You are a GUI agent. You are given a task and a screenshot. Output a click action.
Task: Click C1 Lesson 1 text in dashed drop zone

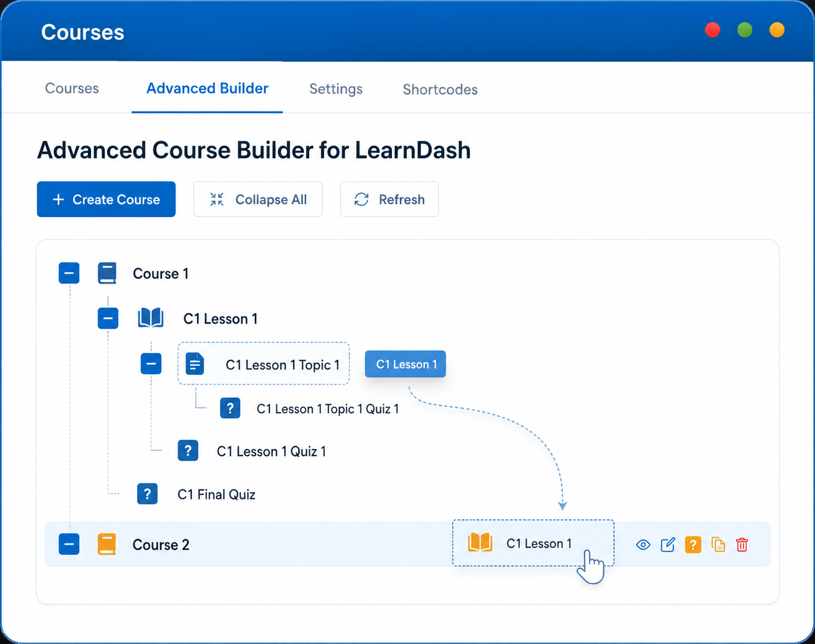pyautogui.click(x=539, y=544)
